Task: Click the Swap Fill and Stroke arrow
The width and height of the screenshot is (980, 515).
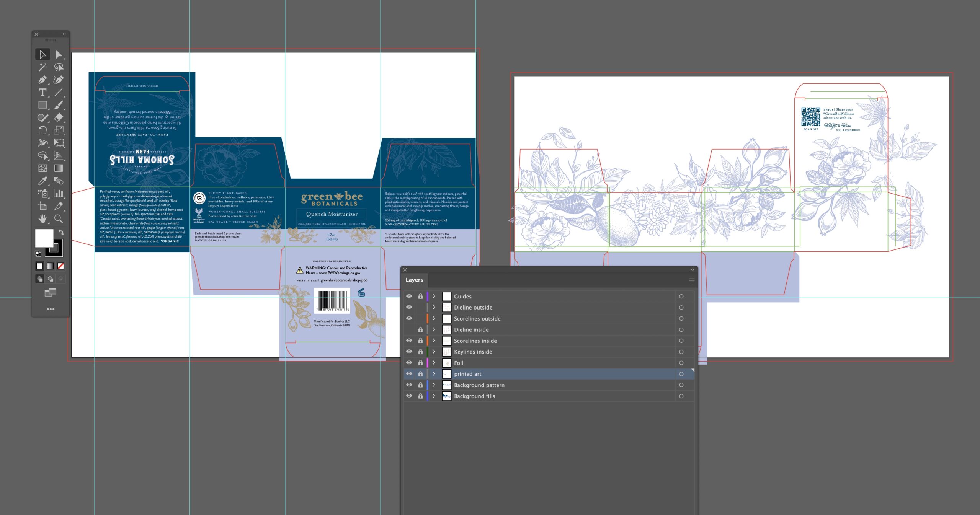Action: 61,232
